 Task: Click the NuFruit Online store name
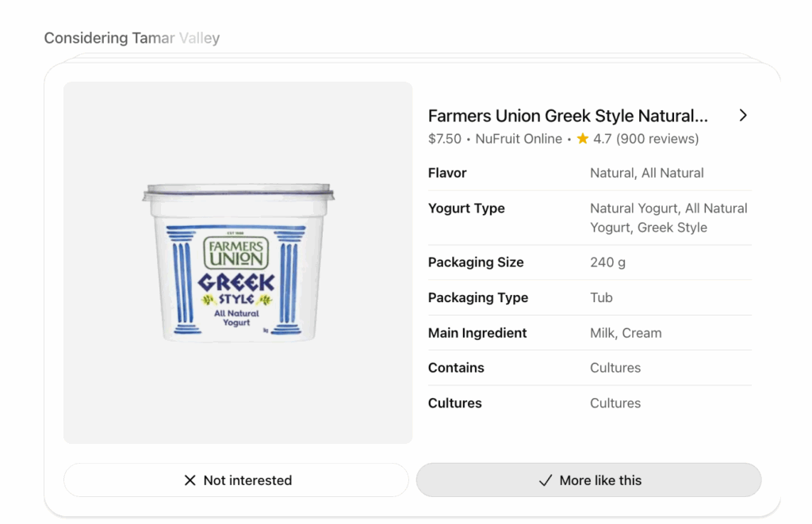tap(519, 139)
